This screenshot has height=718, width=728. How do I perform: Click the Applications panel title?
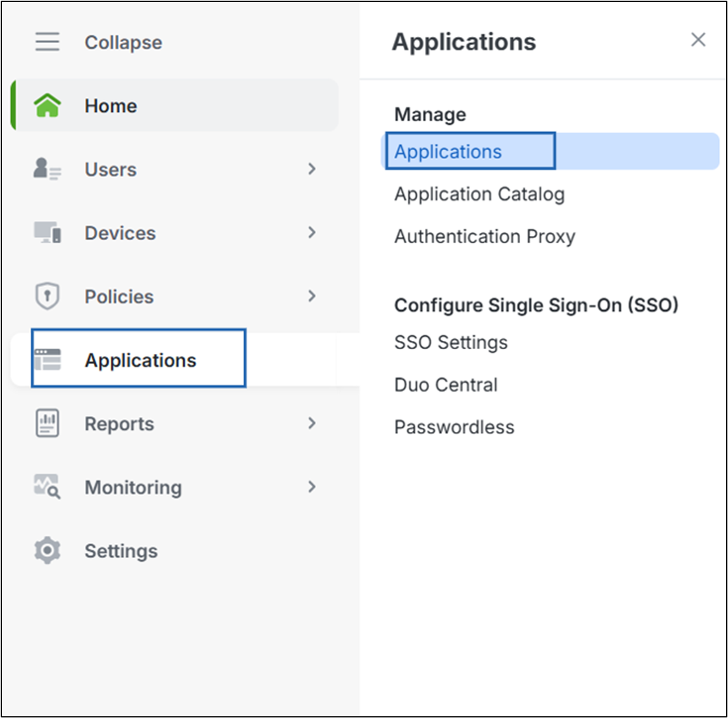pyautogui.click(x=464, y=42)
